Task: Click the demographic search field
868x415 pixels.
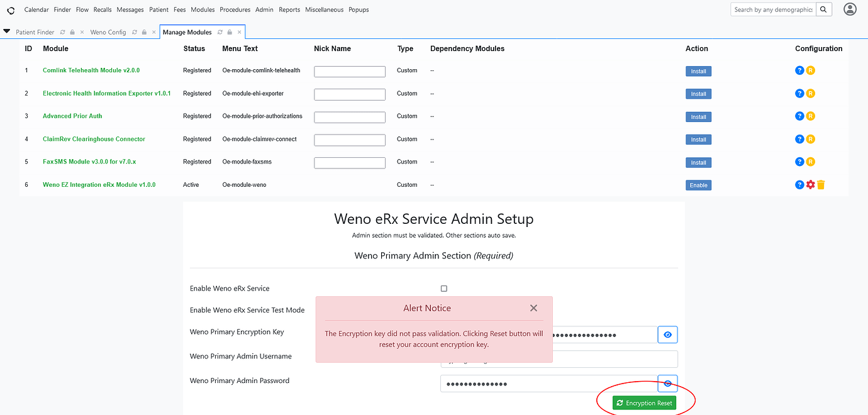Action: [772, 9]
